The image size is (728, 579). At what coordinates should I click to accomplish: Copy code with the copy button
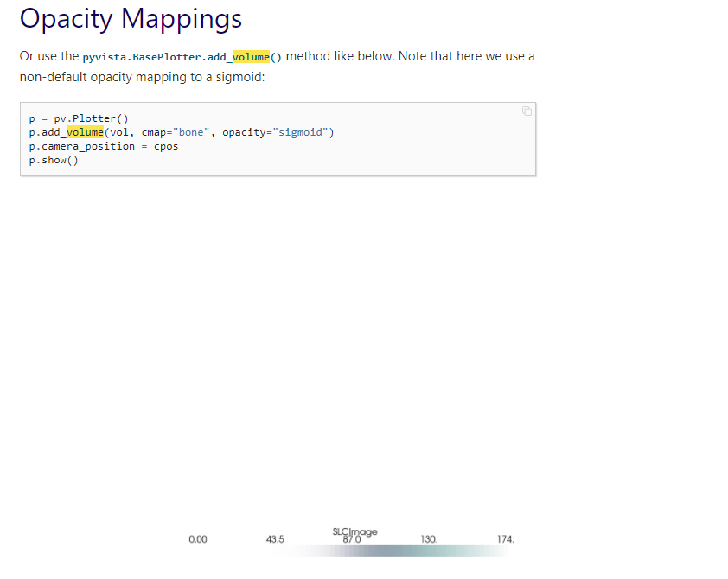(527, 111)
